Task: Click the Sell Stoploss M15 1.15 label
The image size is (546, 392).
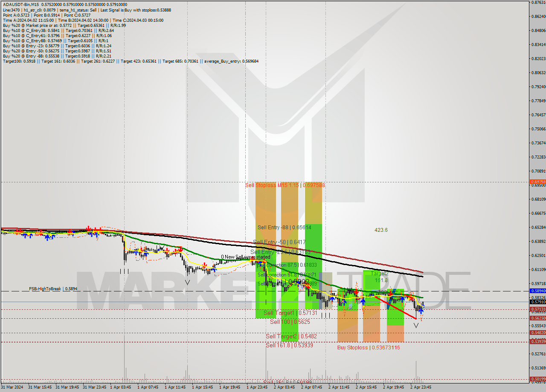Action: (285, 185)
